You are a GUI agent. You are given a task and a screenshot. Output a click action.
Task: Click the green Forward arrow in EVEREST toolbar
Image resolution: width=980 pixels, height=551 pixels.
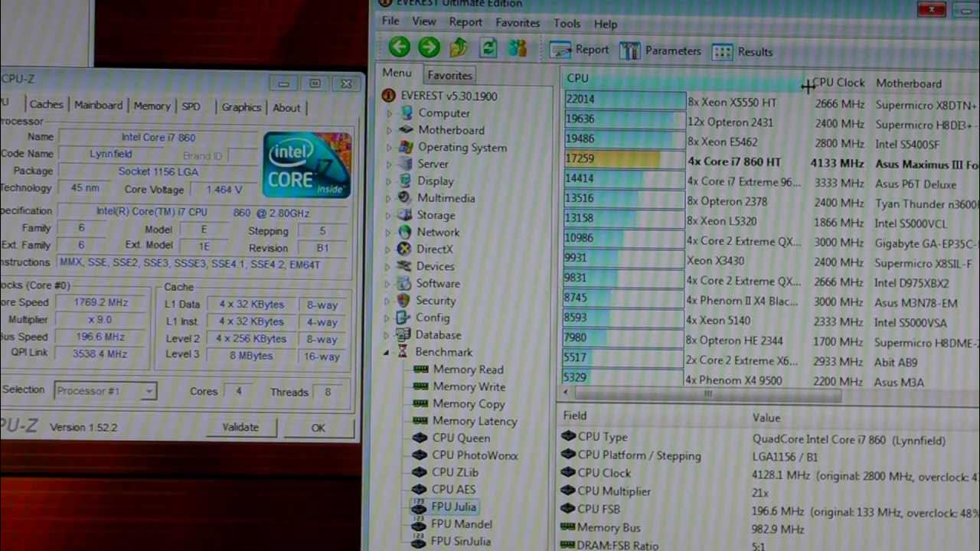coord(429,47)
